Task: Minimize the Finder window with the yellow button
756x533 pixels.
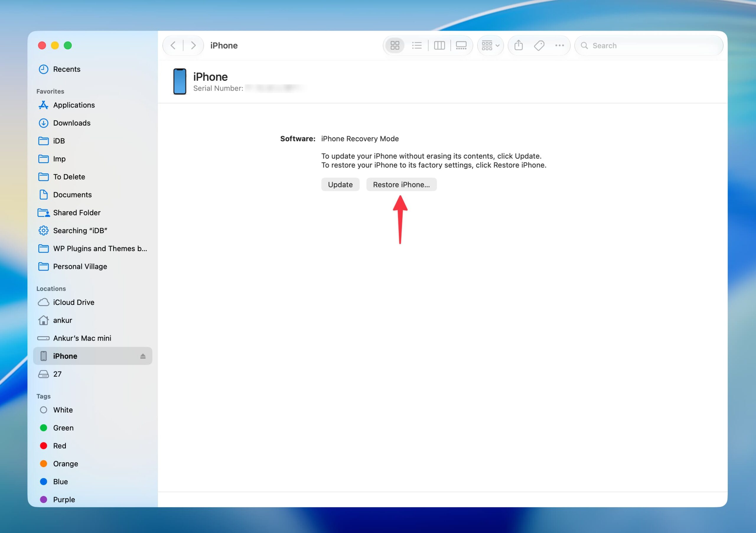Action: click(x=55, y=45)
